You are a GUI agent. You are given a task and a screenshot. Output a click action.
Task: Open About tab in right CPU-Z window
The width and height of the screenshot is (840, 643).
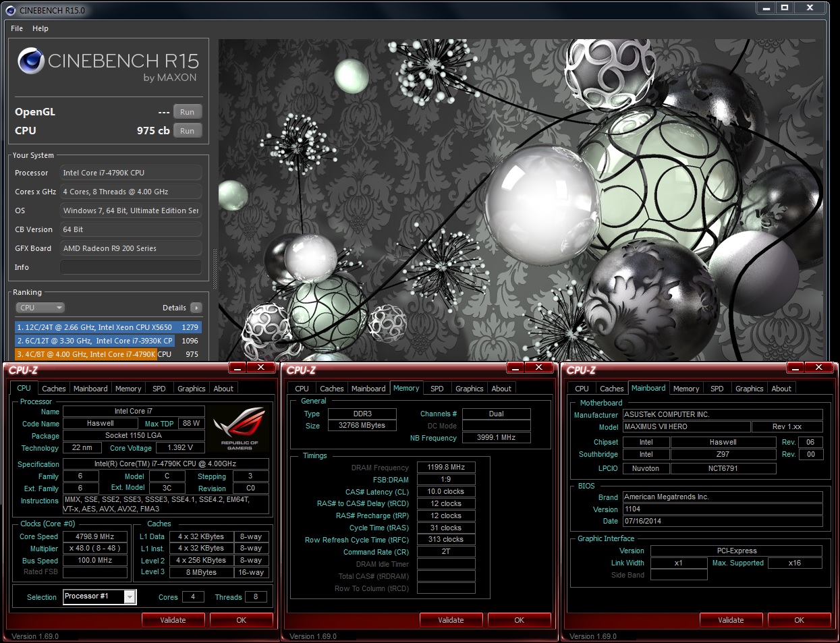click(x=781, y=389)
